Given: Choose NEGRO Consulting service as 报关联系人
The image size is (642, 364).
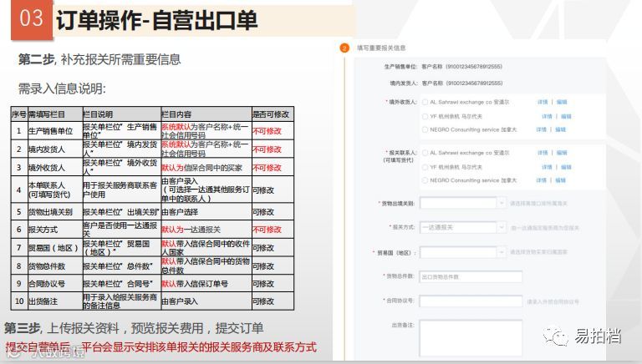Looking at the screenshot, I should tap(425, 180).
